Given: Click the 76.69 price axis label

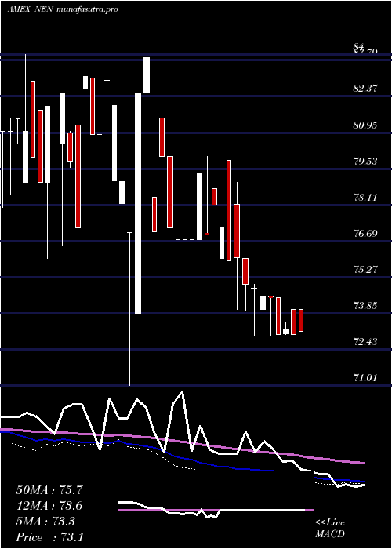Looking at the screenshot, I should (x=365, y=234).
